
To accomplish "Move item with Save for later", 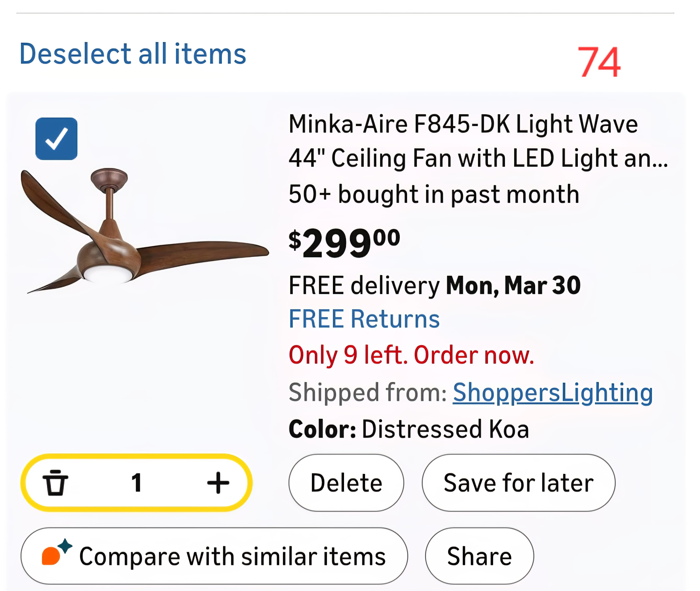I will (x=518, y=483).
